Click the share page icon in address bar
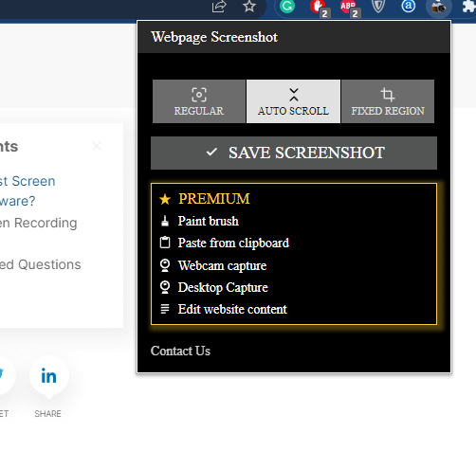476x451 pixels. point(219,7)
